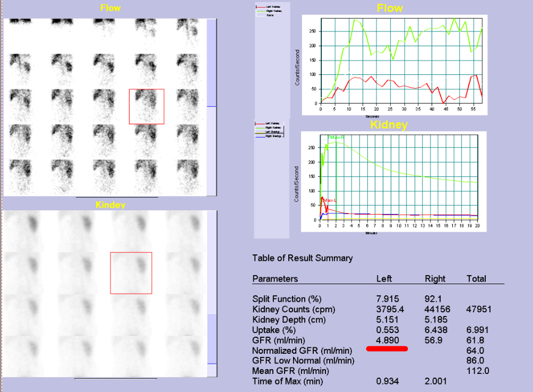The height and width of the screenshot is (392, 533).
Task: Click the horizontal bar below Flow images
Action: pyautogui.click(x=116, y=197)
